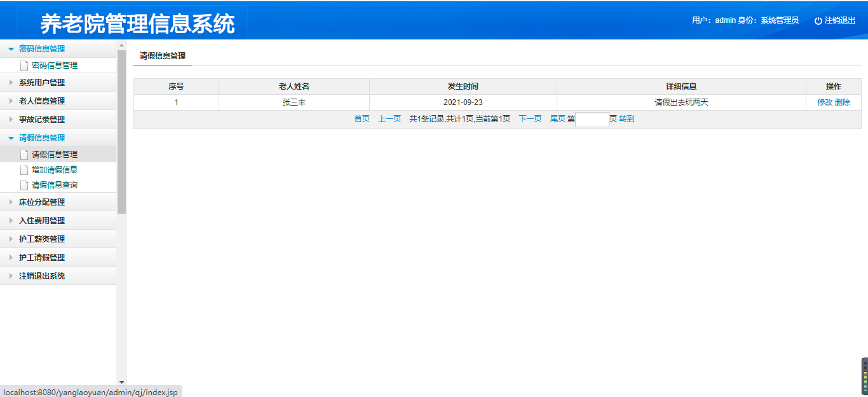Open the 护工薪资管理 menu heading
Screen dimensions: 868x397
pyautogui.click(x=42, y=239)
